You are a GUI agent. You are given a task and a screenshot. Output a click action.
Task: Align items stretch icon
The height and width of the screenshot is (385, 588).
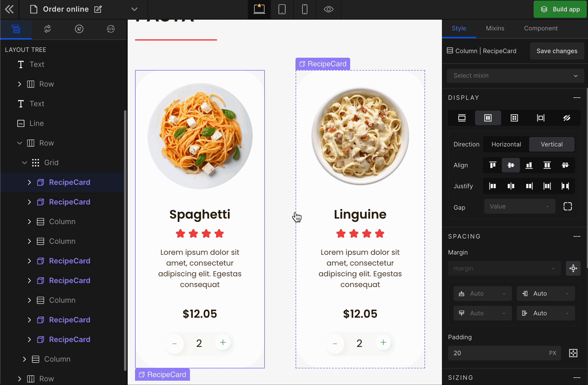click(x=547, y=165)
